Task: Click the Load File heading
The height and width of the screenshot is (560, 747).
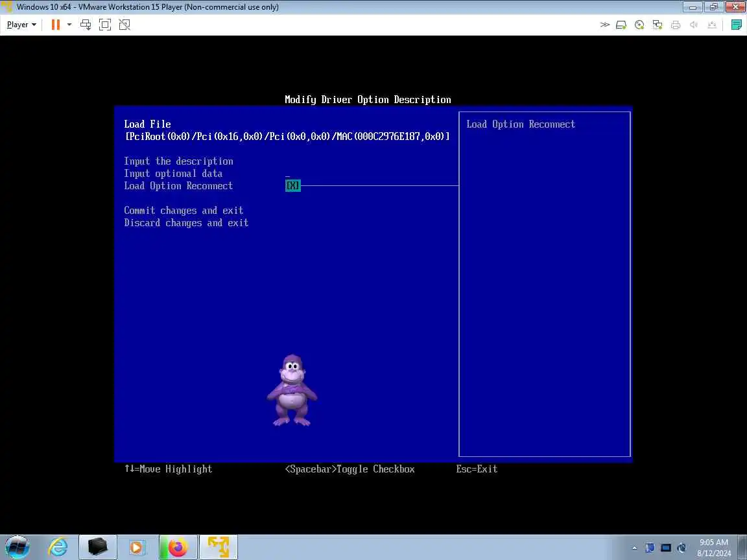Action: (x=147, y=124)
